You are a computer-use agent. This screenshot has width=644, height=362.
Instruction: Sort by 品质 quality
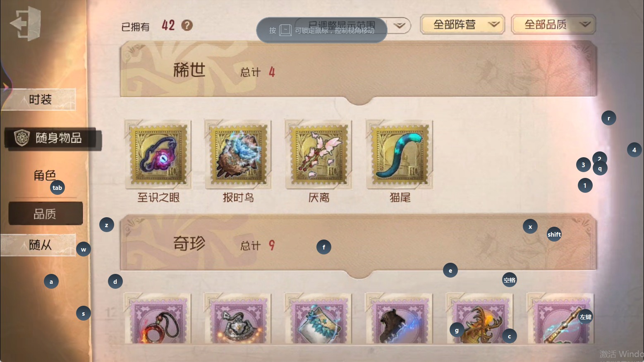point(45,213)
